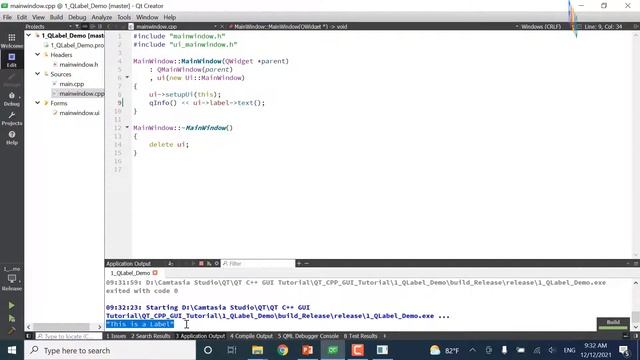The image size is (640, 360).
Task: Open the Build menu
Action: [x=56, y=17]
